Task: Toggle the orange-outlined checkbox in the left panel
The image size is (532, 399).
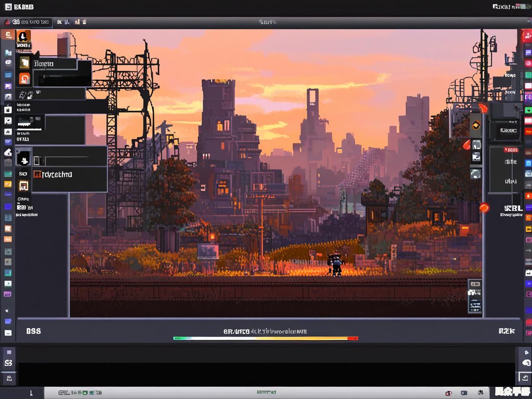Action: pyautogui.click(x=37, y=175)
